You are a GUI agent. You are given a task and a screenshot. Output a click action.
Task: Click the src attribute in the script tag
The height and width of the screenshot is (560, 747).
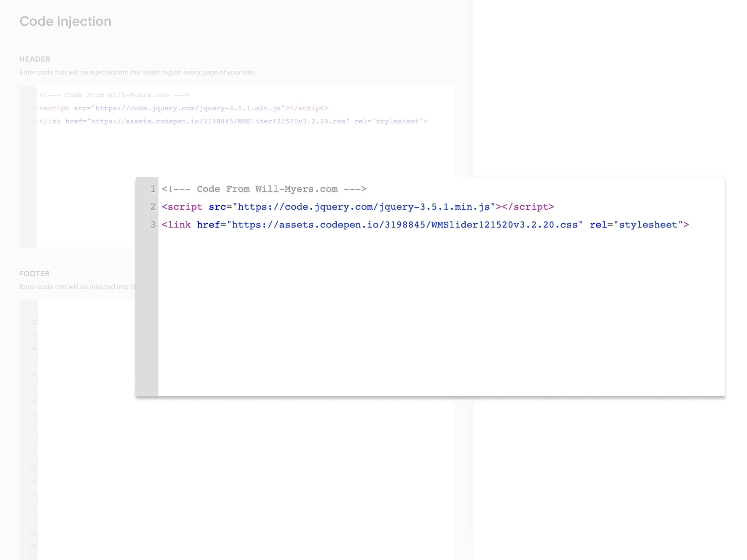[80, 108]
